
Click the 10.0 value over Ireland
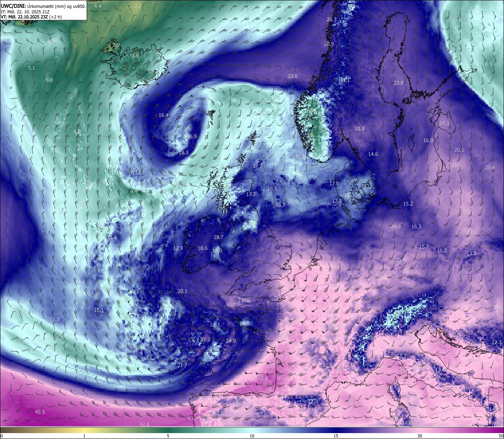(217, 251)
